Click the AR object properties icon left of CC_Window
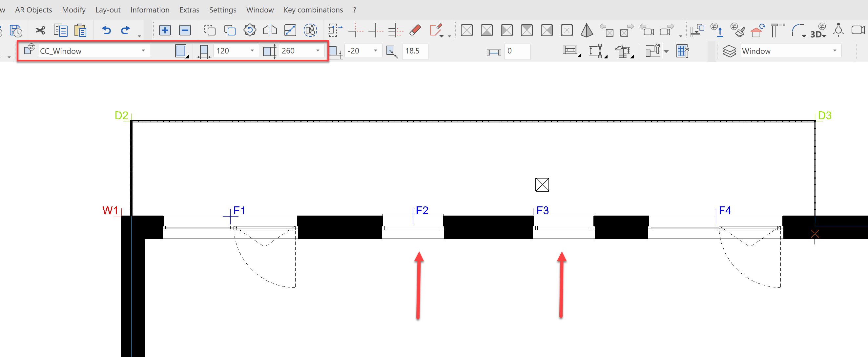Screen dimensions: 868x357 click(x=30, y=49)
